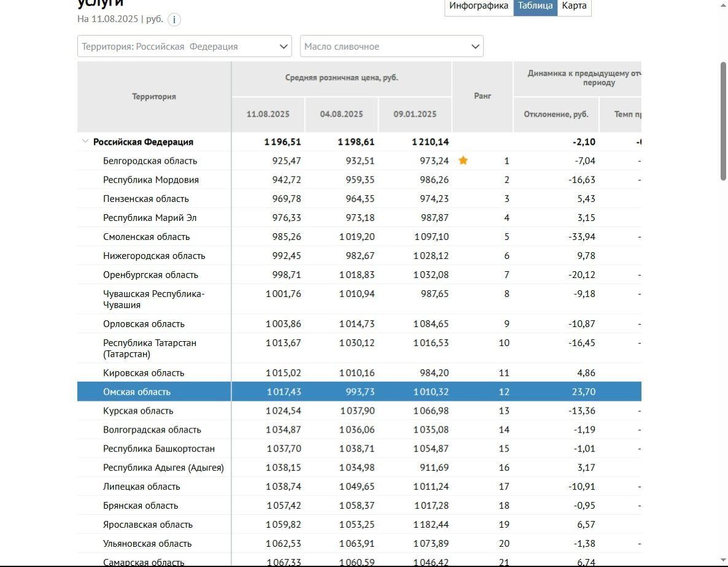
Task: Click the info icon beside the date
Action: [x=174, y=20]
